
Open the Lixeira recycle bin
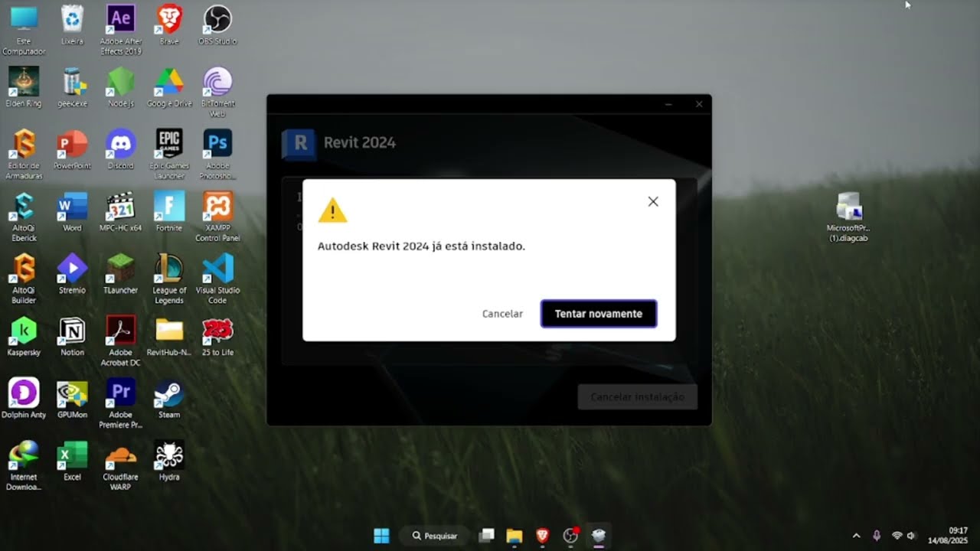[72, 25]
